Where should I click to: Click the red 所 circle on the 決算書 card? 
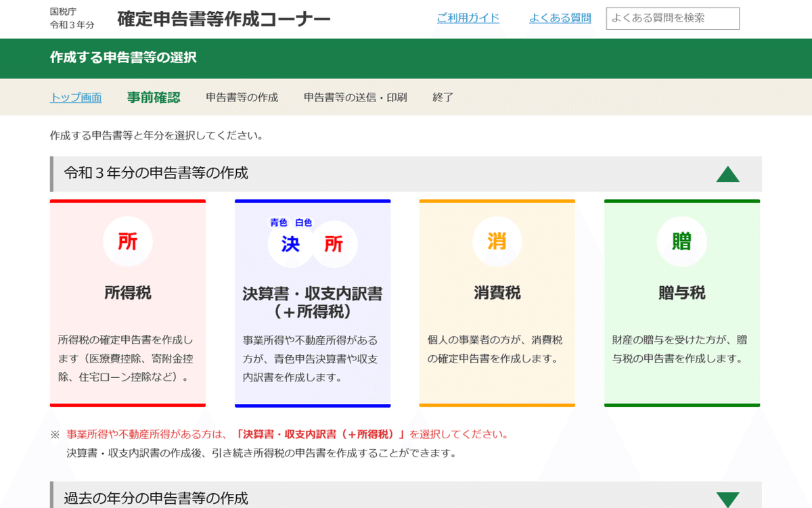(335, 245)
